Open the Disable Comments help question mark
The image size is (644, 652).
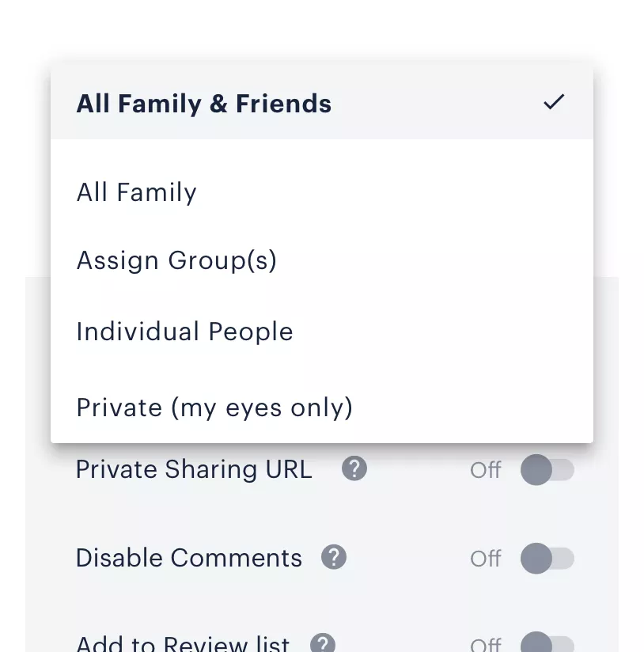[334, 557]
